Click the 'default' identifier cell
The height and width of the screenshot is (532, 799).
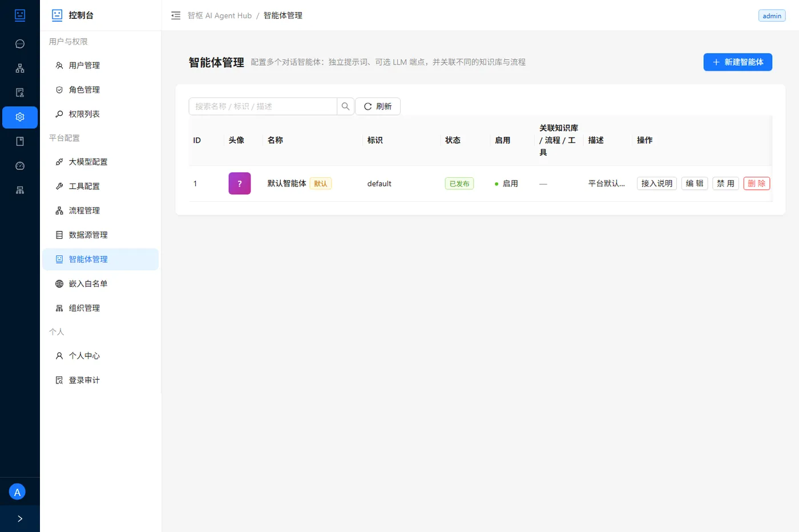coord(380,184)
